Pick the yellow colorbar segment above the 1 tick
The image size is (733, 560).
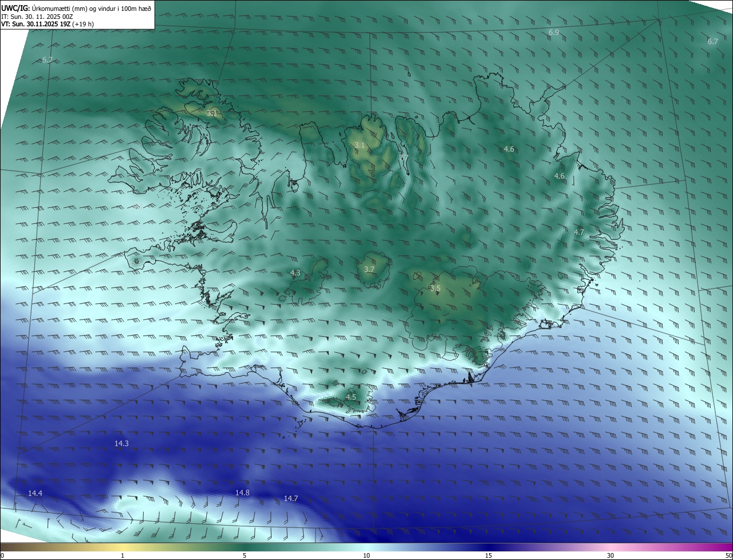(x=123, y=547)
